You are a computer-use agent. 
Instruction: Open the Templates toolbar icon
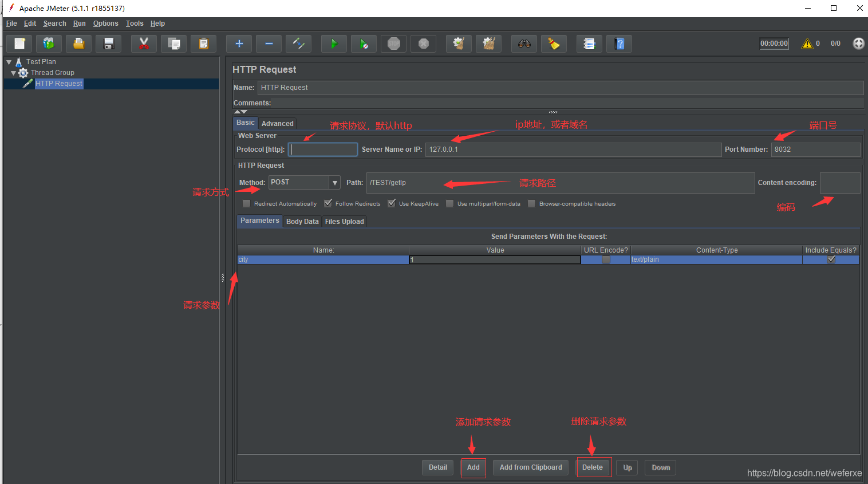49,44
